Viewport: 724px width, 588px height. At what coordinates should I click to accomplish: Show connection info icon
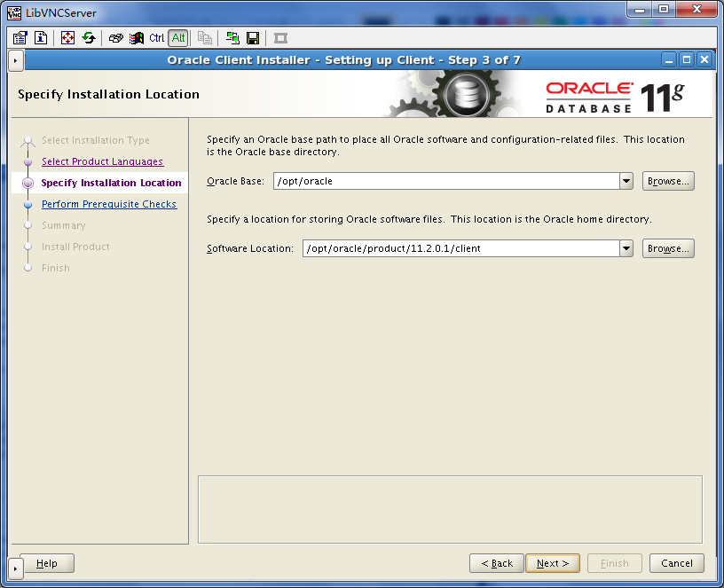tap(41, 38)
